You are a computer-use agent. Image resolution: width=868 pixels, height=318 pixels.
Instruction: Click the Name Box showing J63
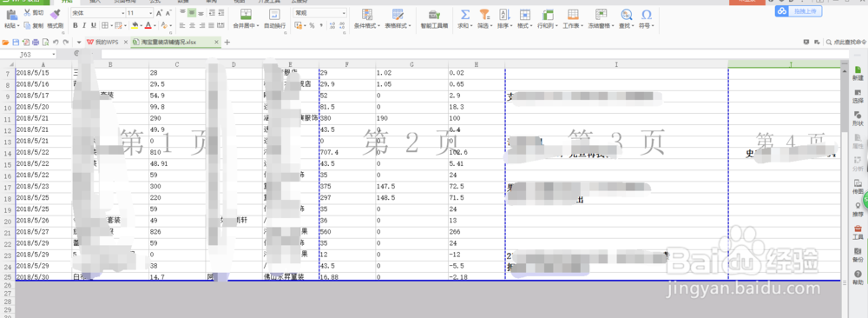[30, 54]
